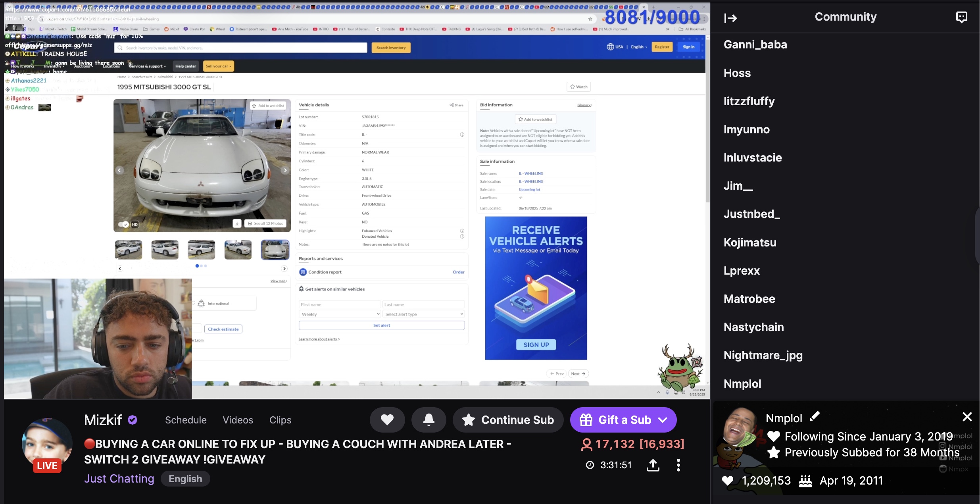Click Add to watchlist on the car photo

[x=268, y=106]
